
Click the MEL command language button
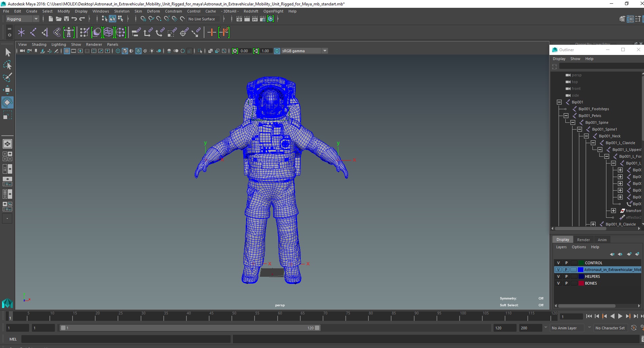13,339
